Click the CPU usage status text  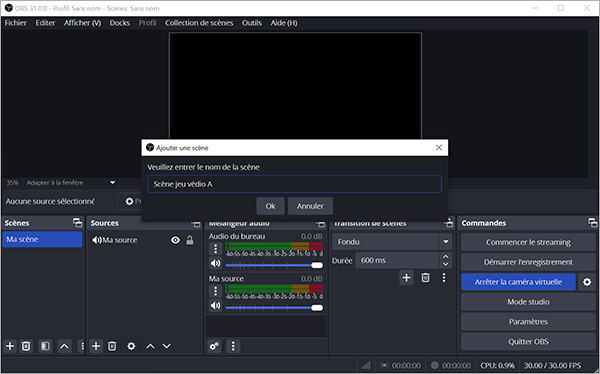pos(497,366)
